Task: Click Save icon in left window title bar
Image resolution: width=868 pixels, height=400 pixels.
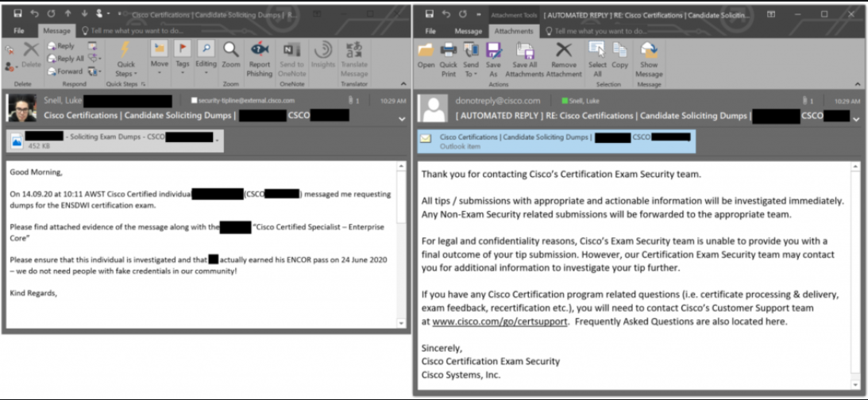Action: click(17, 13)
